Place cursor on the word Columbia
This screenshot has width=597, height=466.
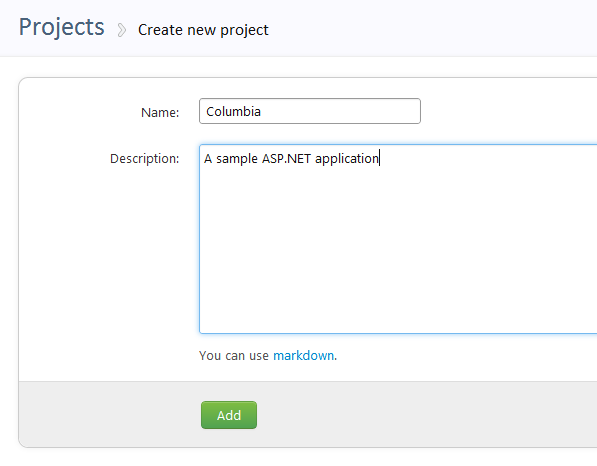233,112
